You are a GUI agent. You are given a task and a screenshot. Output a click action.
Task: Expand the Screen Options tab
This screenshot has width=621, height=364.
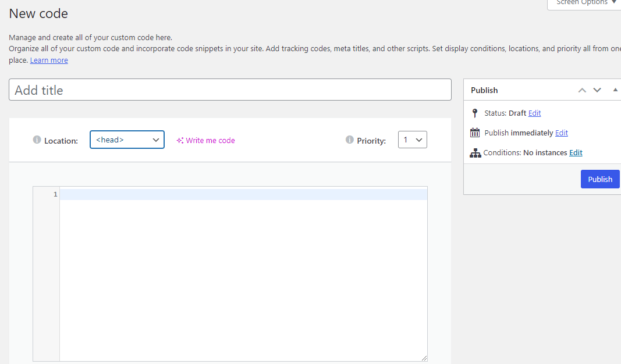coord(584,3)
